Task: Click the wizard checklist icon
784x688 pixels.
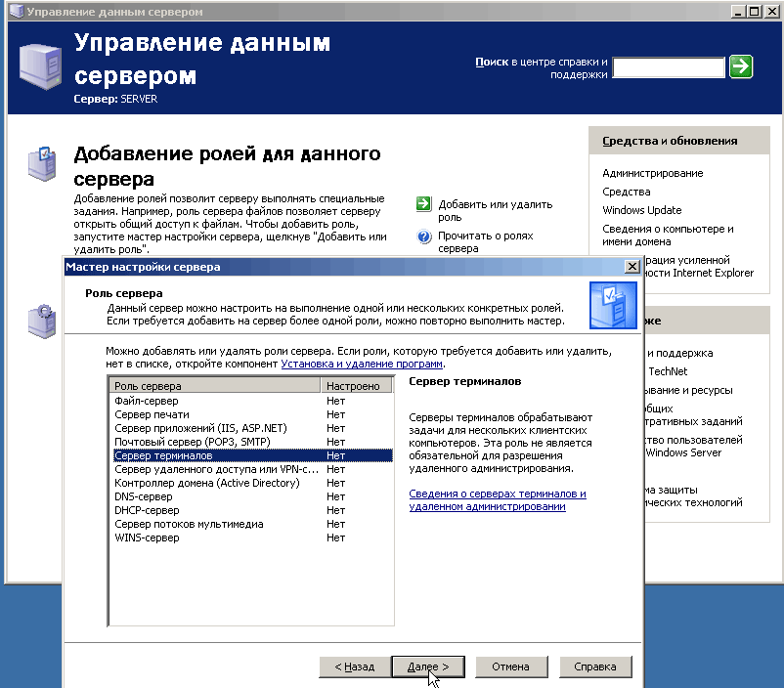Action: (x=613, y=304)
